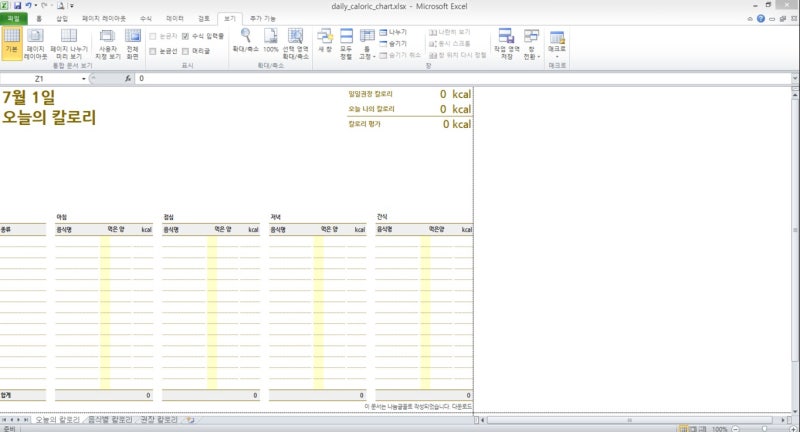The height and width of the screenshot is (432, 800).
Task: Select Normal view icon in the status bar
Action: click(x=684, y=429)
